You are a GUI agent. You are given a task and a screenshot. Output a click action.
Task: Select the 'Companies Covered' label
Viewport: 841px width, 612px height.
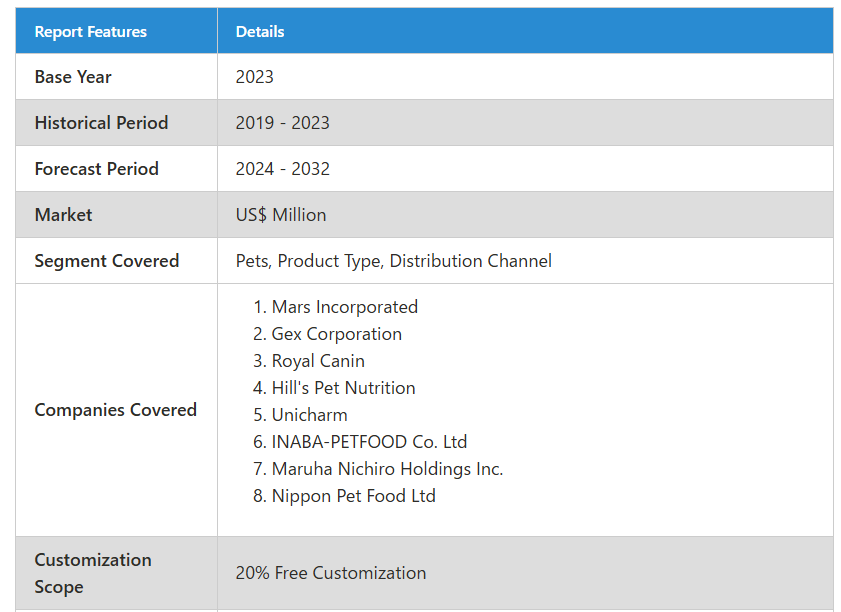point(115,410)
